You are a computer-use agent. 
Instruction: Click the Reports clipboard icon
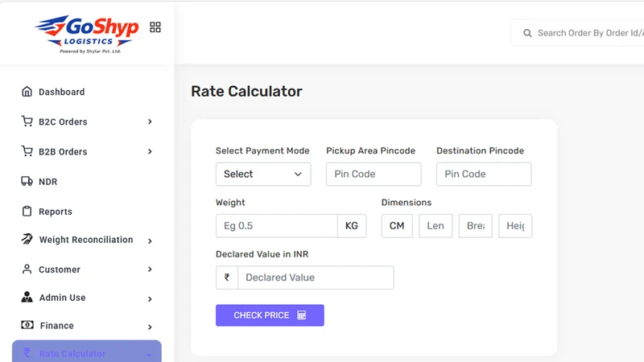pos(27,212)
